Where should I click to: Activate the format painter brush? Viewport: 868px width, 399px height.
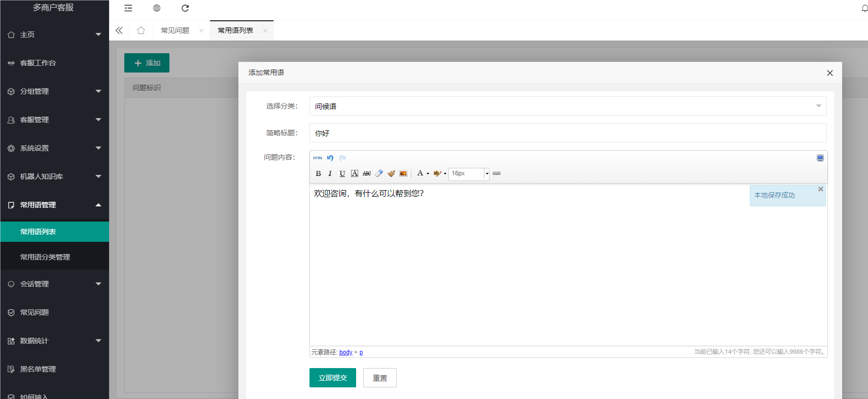tap(391, 173)
